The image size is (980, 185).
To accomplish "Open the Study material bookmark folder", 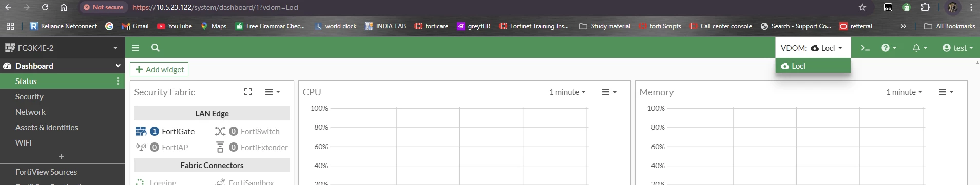I will tap(605, 26).
